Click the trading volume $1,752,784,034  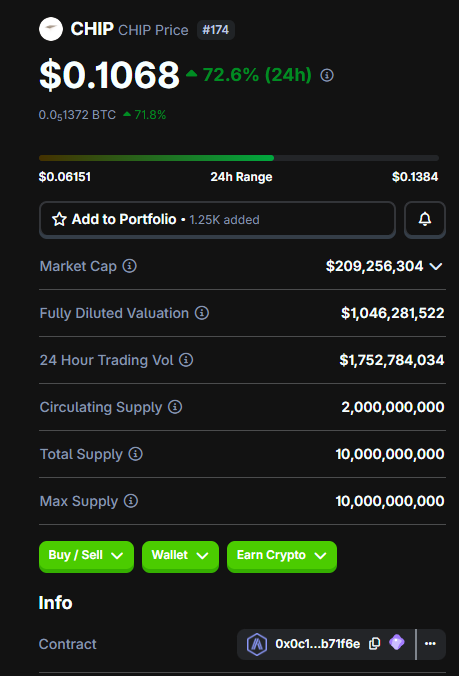pos(392,360)
